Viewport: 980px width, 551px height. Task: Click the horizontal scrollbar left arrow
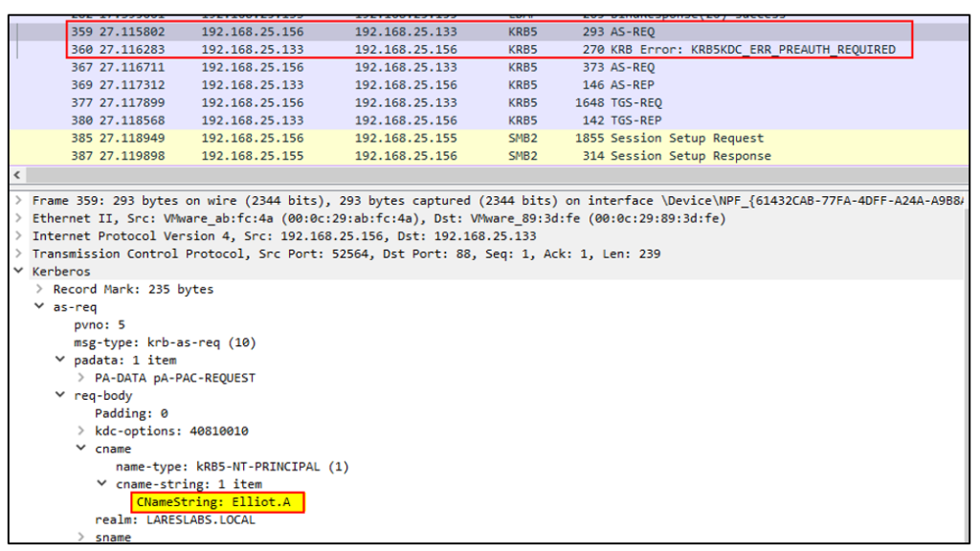[17, 176]
